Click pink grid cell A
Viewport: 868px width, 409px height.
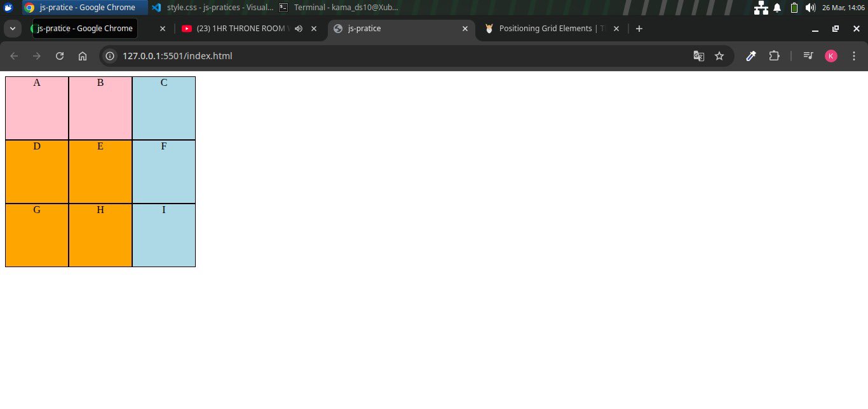pos(37,108)
